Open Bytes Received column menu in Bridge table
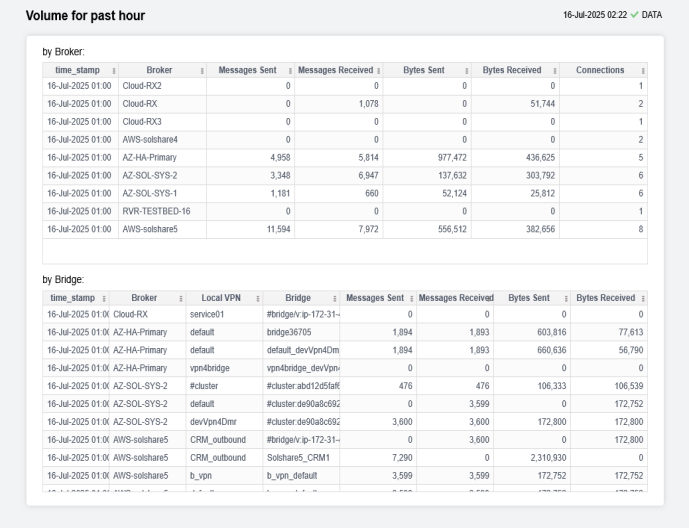The image size is (689, 528). click(x=642, y=298)
